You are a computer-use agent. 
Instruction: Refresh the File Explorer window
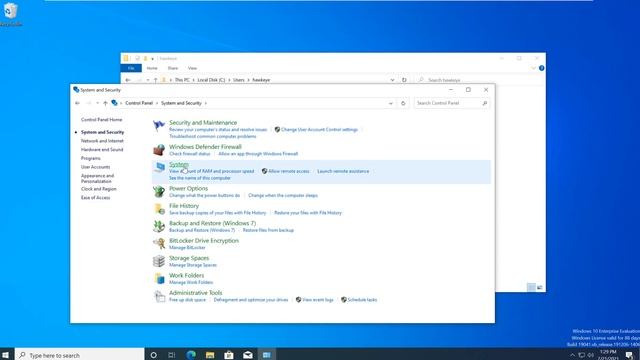[404, 80]
